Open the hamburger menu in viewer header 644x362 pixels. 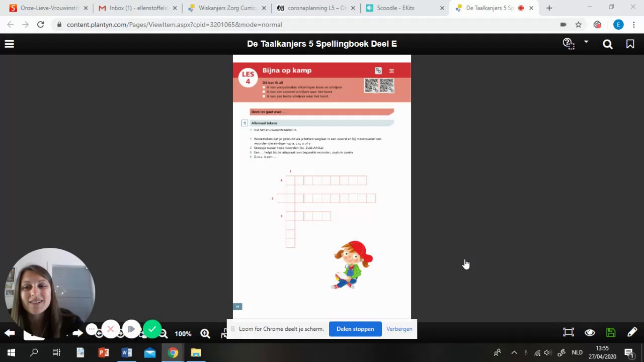coord(9,44)
